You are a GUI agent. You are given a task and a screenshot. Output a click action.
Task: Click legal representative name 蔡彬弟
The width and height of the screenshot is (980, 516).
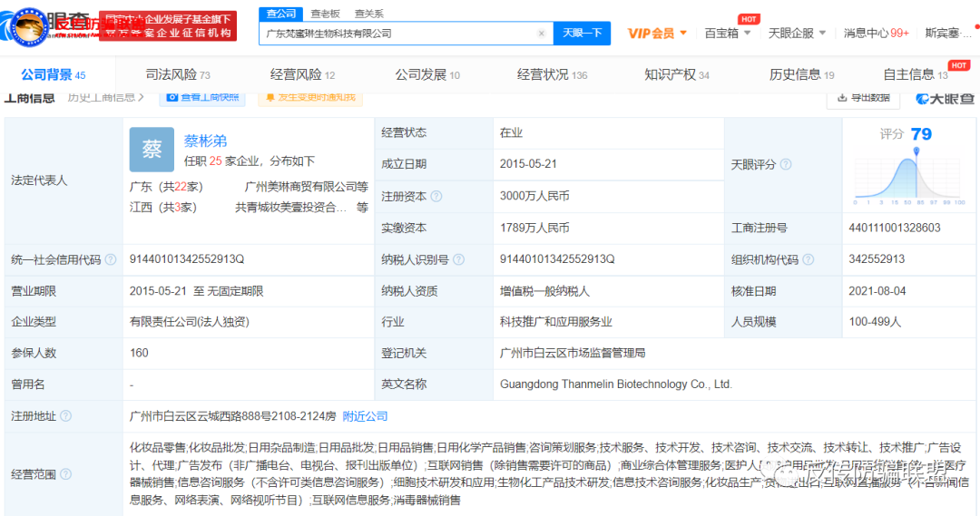(x=205, y=141)
